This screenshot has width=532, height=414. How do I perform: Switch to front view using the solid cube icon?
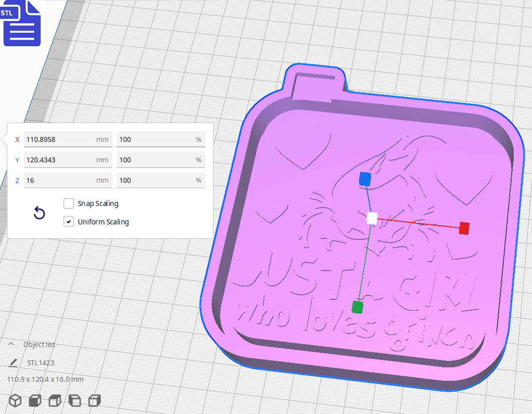(x=35, y=401)
